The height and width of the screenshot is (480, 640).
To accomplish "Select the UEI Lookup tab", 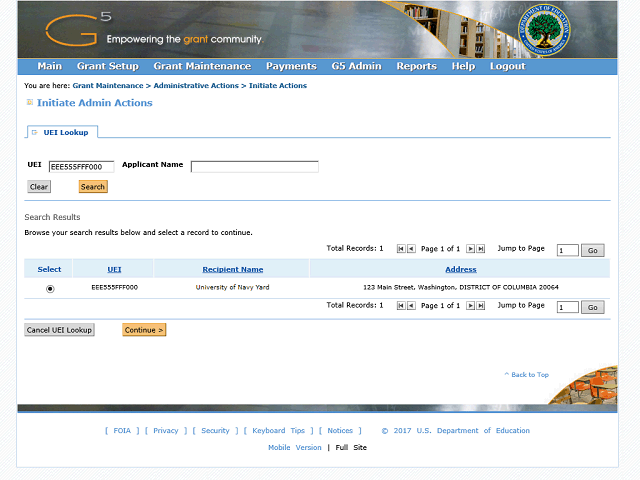I will [x=62, y=132].
